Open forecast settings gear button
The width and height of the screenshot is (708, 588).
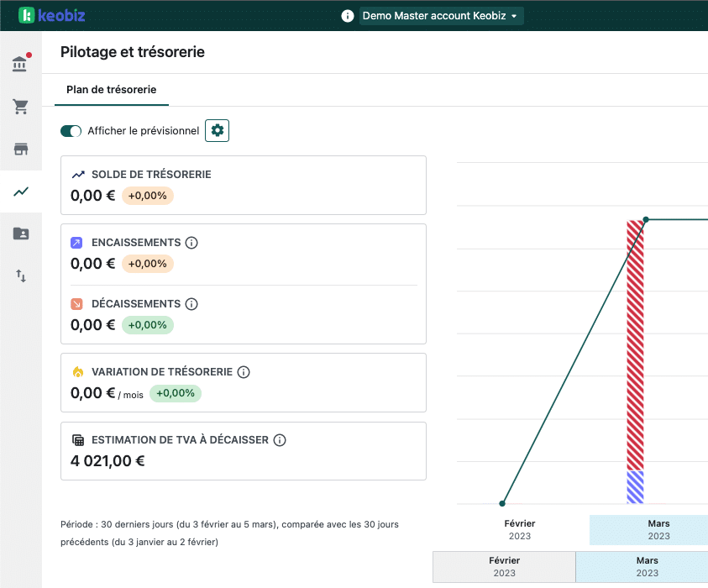[218, 130]
